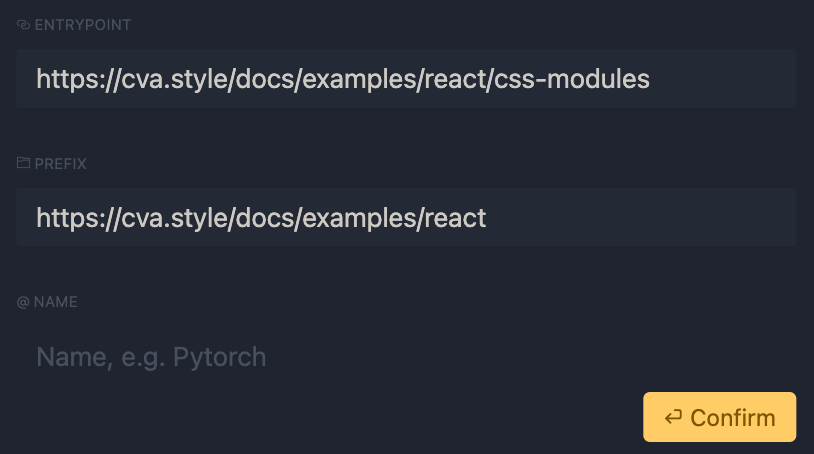
Task: Click the NAME label text
Action: point(56,302)
